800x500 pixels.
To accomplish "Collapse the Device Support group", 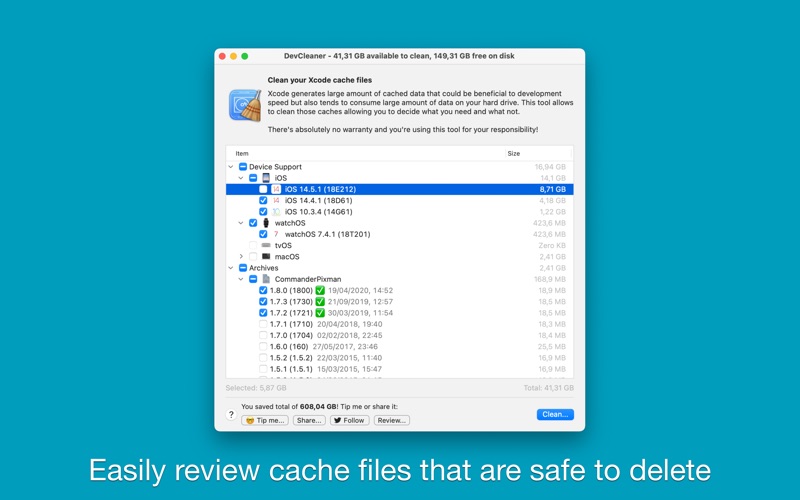I will (231, 167).
